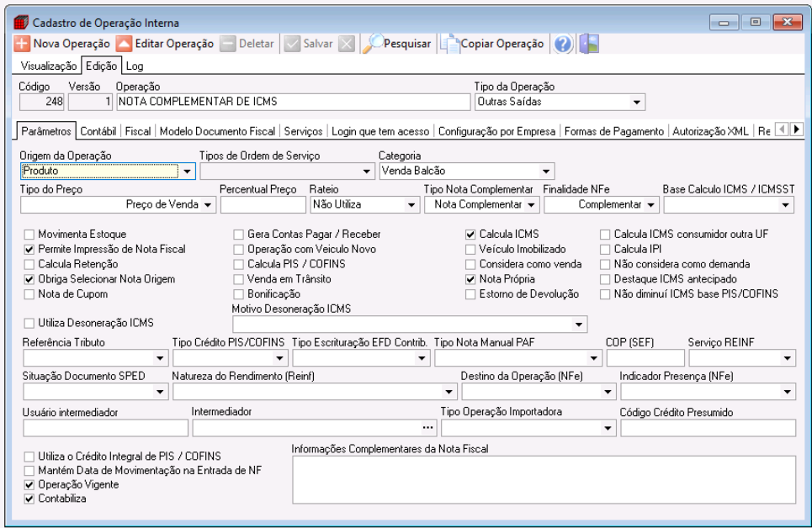
Task: Open the Contábil tab
Action: pos(98,131)
